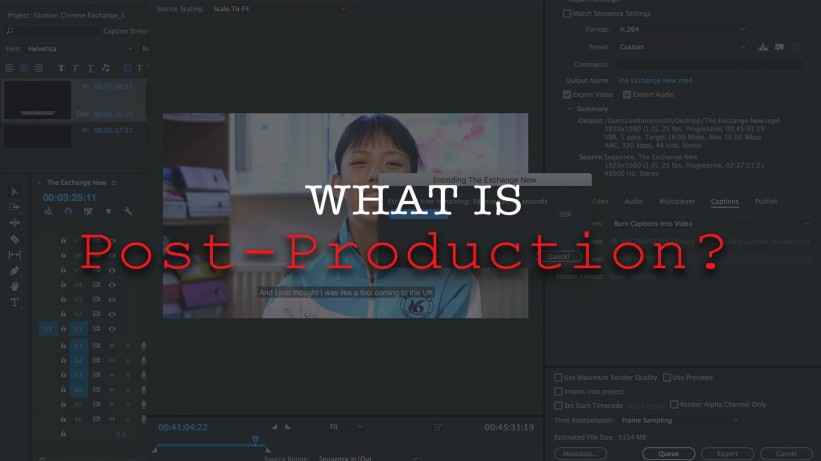The image size is (821, 461).
Task: Toggle the timeline snap magnet icon
Action: (x=68, y=212)
